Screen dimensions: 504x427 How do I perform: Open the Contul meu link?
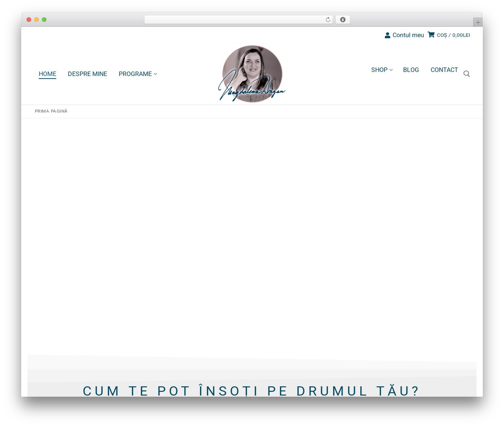[408, 35]
